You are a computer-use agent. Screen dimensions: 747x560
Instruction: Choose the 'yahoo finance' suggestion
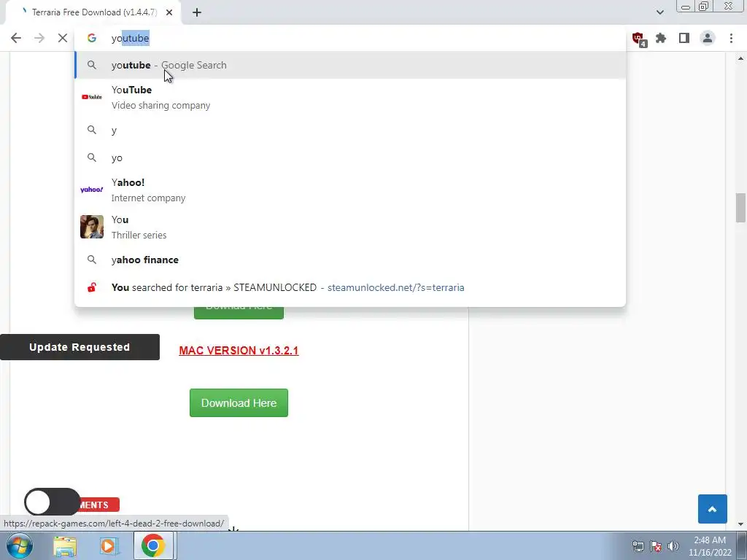tap(350, 260)
